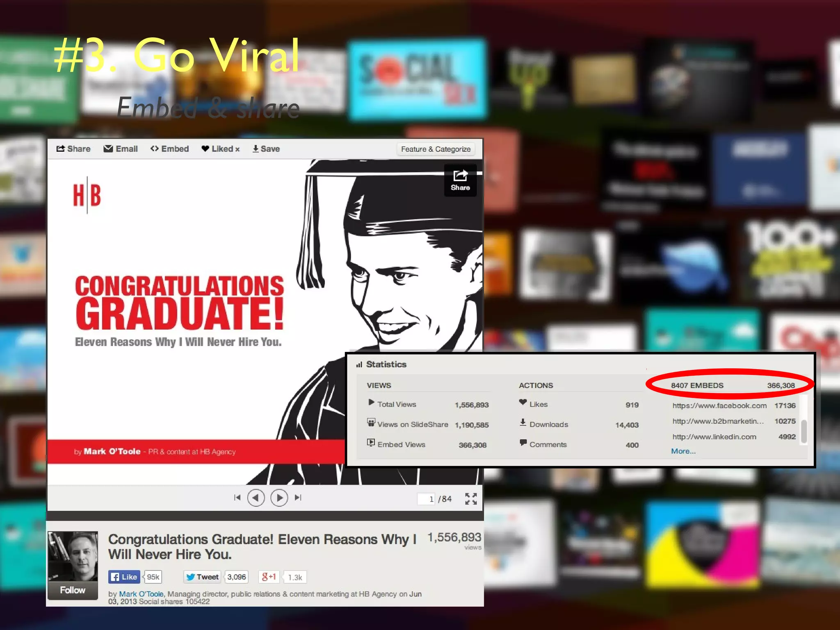The width and height of the screenshot is (840, 630).
Task: Click the HB logo on the slide
Action: click(87, 195)
